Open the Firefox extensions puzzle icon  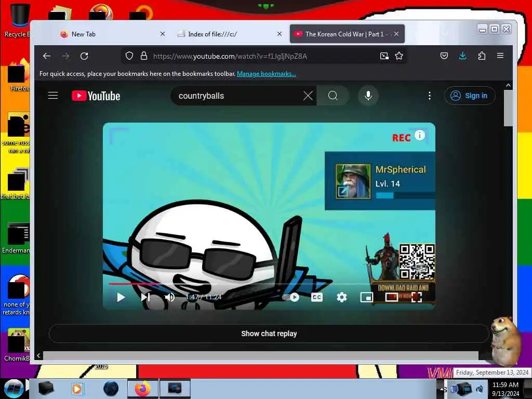click(482, 56)
